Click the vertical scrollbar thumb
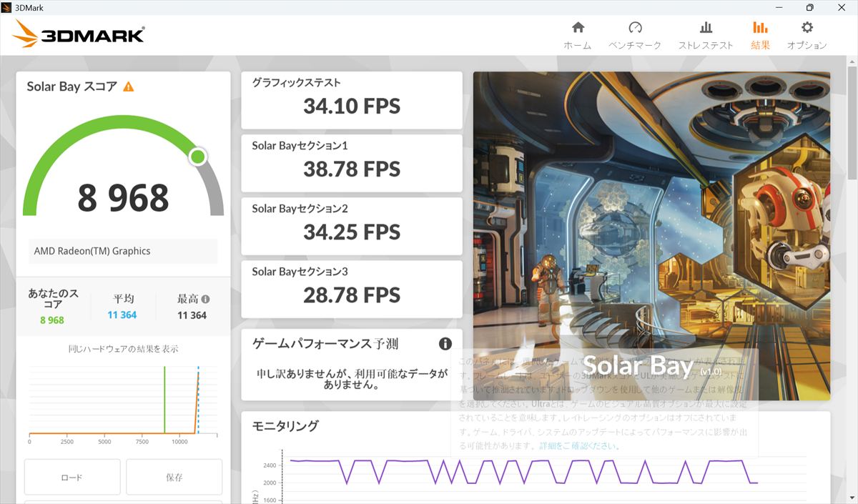 click(852, 123)
